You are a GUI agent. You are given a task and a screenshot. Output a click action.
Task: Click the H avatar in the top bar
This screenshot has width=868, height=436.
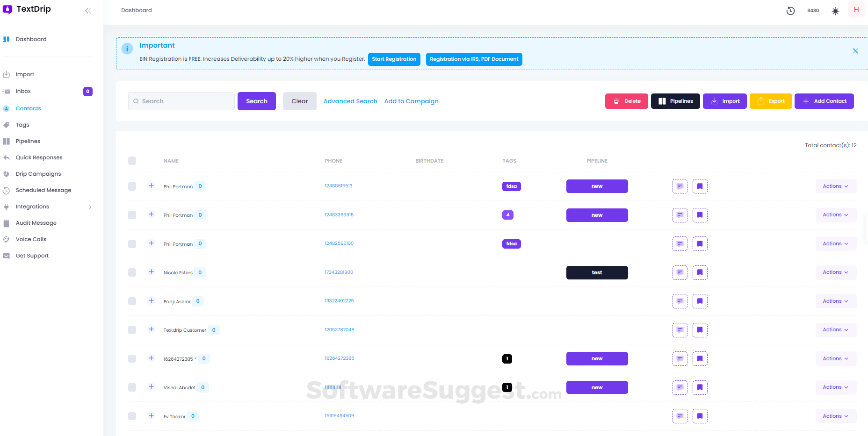[856, 9]
